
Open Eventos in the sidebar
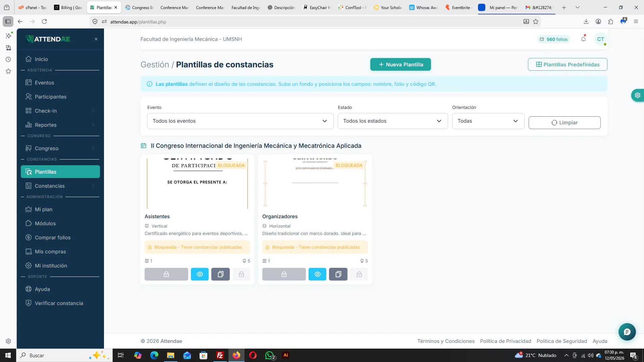click(x=60, y=82)
